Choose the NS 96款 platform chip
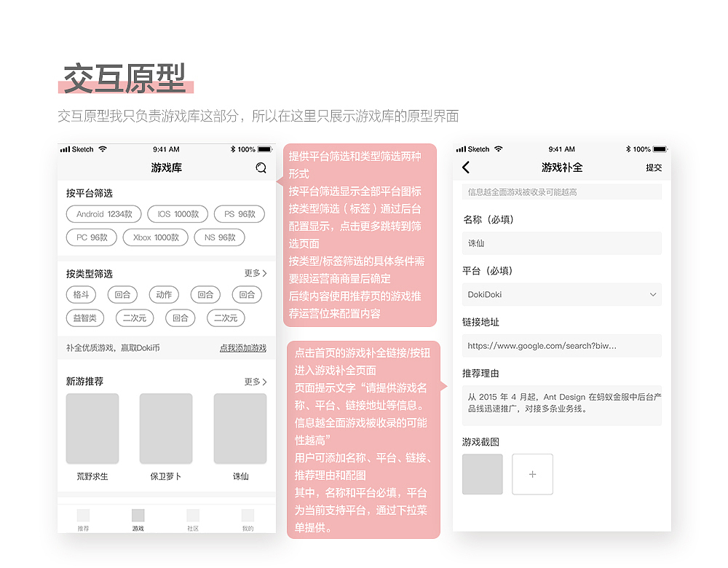 [220, 237]
